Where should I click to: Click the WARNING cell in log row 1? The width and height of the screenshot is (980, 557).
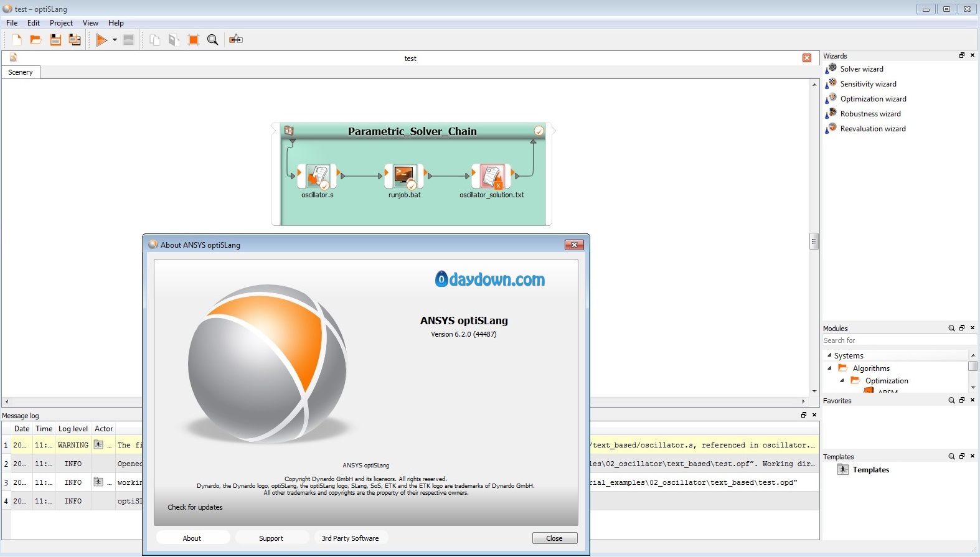pyautogui.click(x=73, y=445)
